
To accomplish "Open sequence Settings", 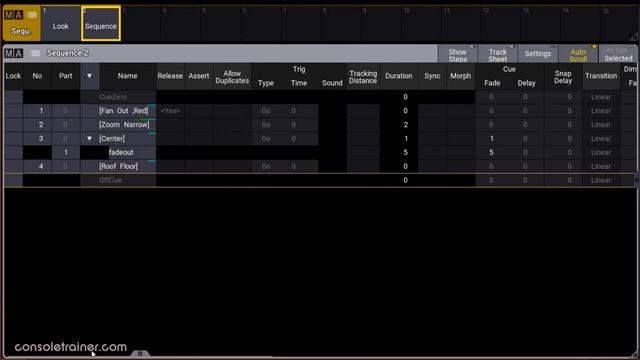I will tap(538, 54).
